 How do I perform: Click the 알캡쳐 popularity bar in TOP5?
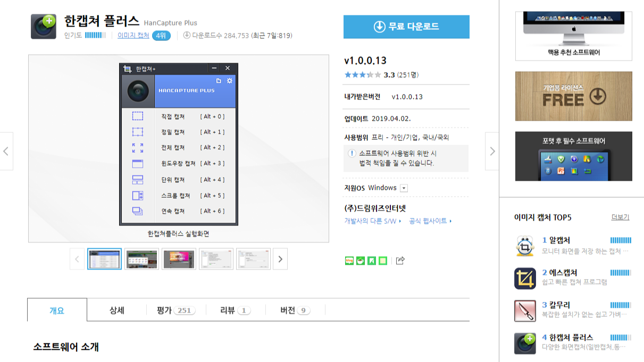point(621,240)
